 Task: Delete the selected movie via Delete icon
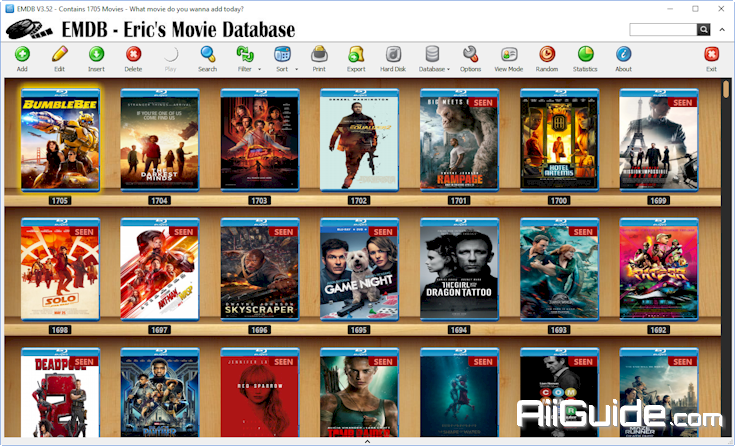(x=133, y=54)
